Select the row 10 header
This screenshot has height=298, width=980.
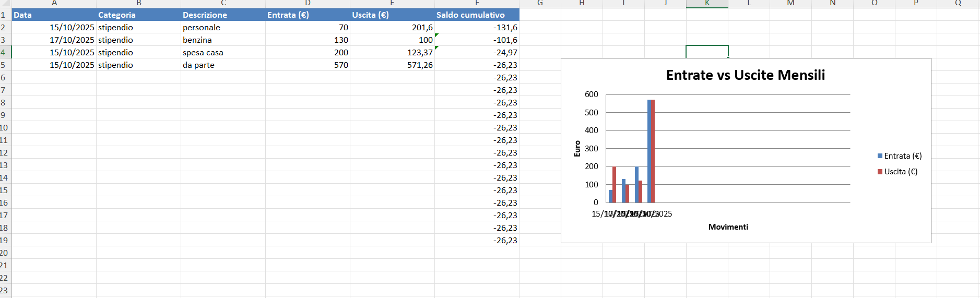coord(4,127)
